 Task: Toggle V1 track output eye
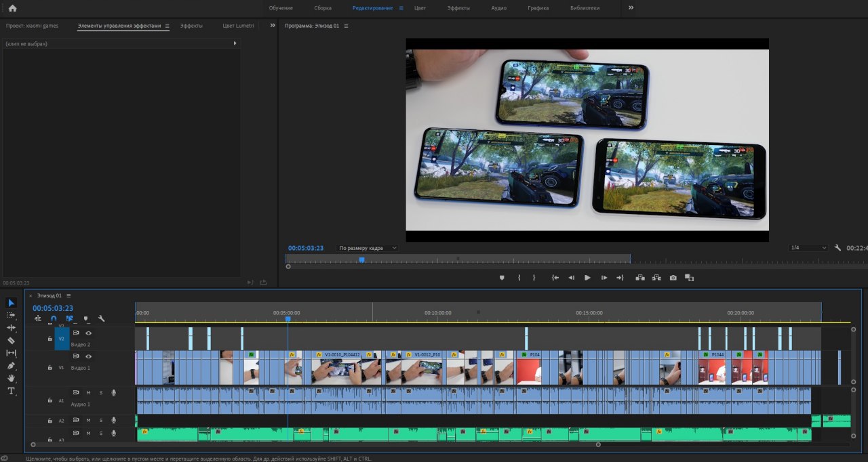click(x=88, y=356)
